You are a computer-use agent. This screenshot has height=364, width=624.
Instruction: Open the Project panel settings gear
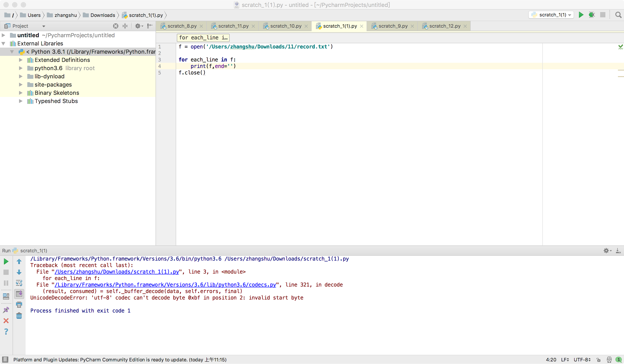[139, 26]
